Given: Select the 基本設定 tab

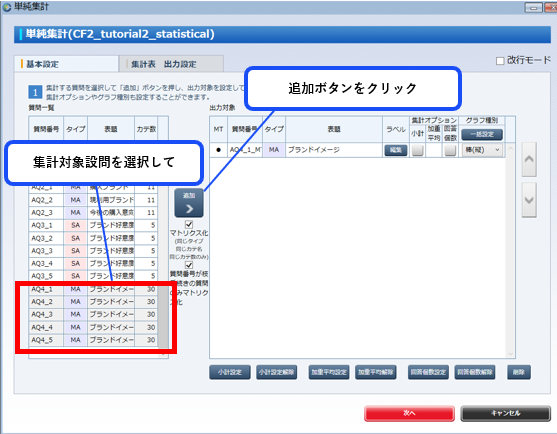Looking at the screenshot, I should pyautogui.click(x=66, y=64).
